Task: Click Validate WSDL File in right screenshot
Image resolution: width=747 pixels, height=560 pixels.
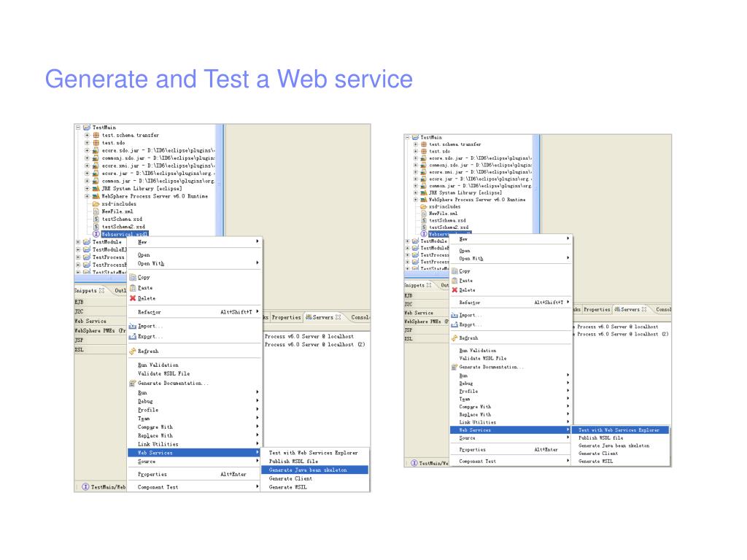Action: tap(483, 359)
